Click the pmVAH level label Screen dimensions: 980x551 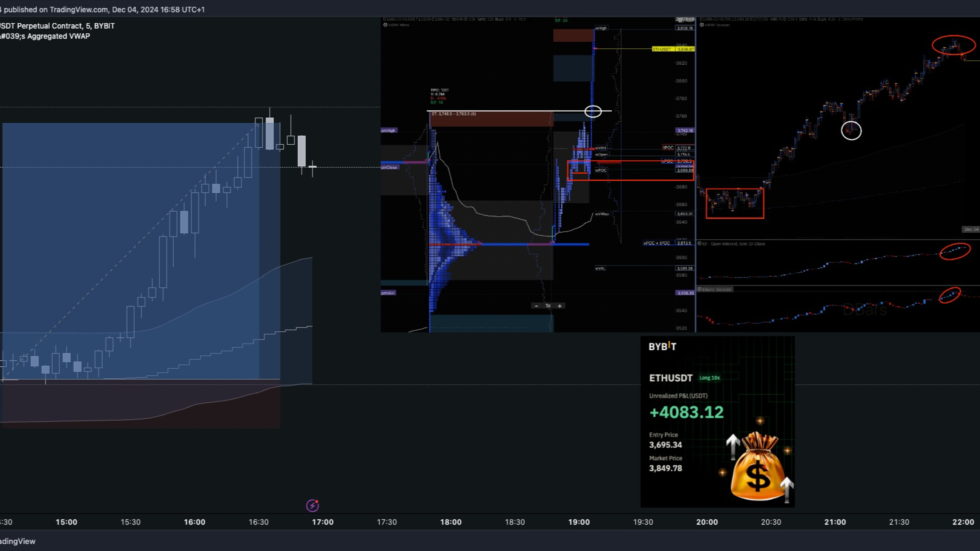(x=388, y=293)
